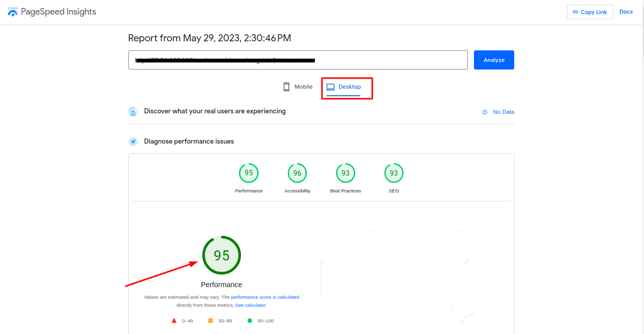Click the PageSpeed Insights logo icon
The width and height of the screenshot is (644, 334).
(x=13, y=12)
